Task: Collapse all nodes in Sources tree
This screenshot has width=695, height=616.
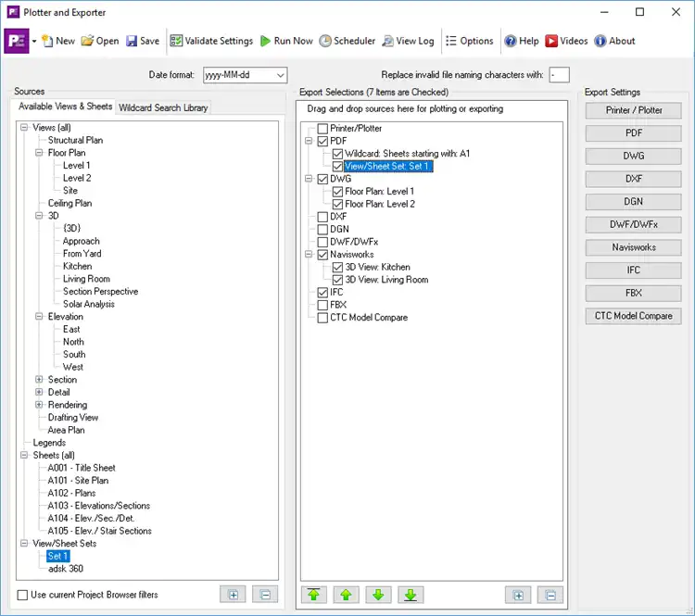Action: pos(265,595)
